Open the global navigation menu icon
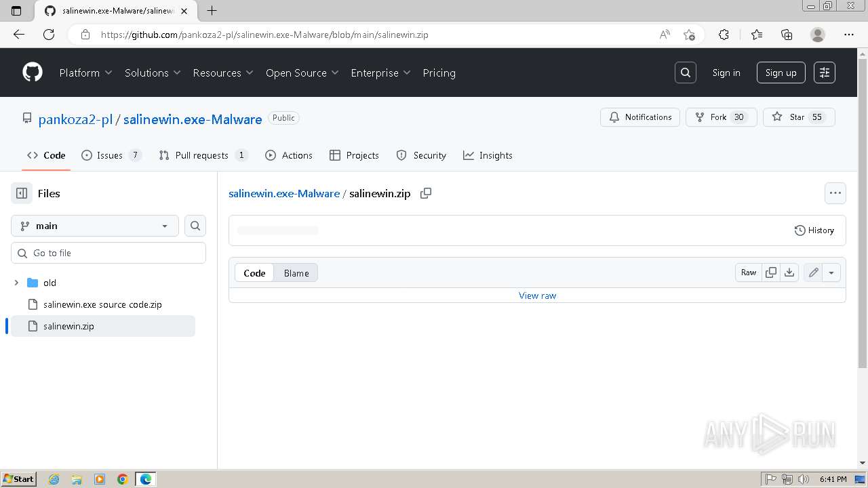The image size is (868, 488). pos(825,73)
